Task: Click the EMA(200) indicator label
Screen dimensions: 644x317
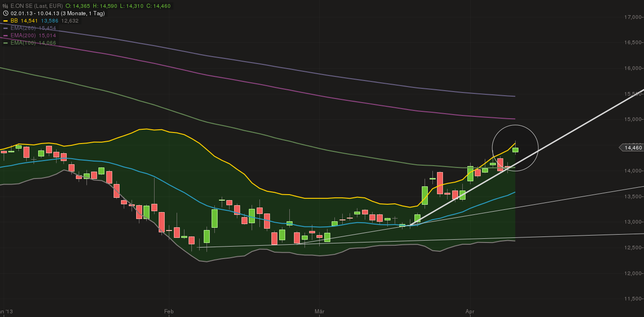Action: 23,35
